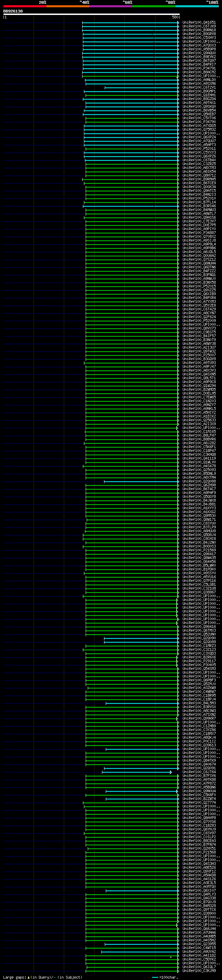Click hit label UniRef100_Q9AQU0
This screenshot has height=980, width=222.
point(199,53)
